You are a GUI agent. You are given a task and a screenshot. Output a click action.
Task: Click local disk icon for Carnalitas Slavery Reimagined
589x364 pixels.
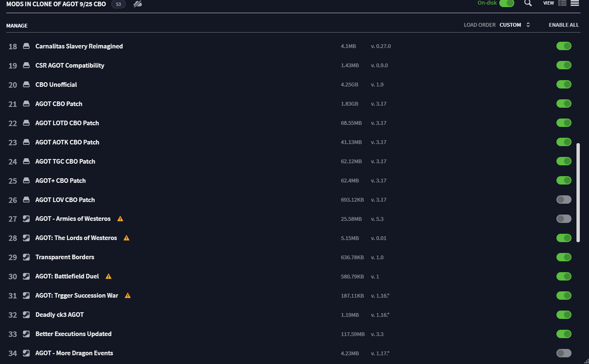click(x=26, y=46)
